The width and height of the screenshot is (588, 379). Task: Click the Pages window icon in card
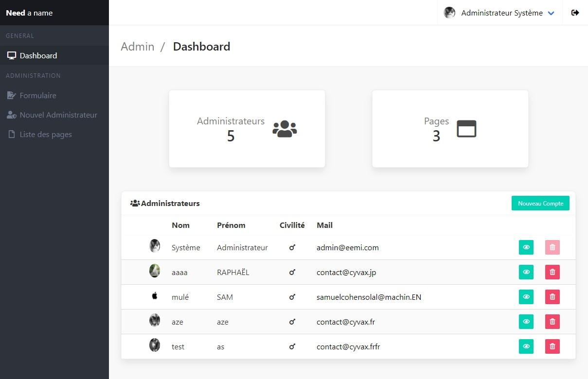click(x=466, y=129)
